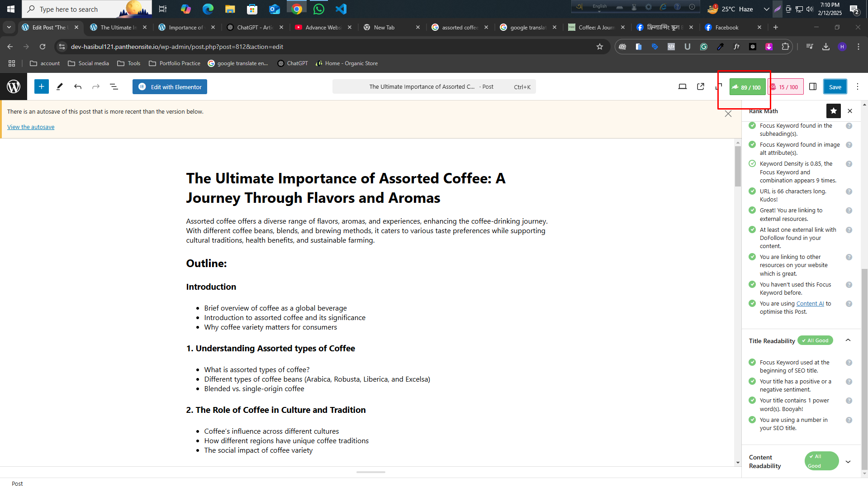Viewport: 868px width, 488px height.
Task: Open the Content AI score 15/100
Action: [786, 87]
